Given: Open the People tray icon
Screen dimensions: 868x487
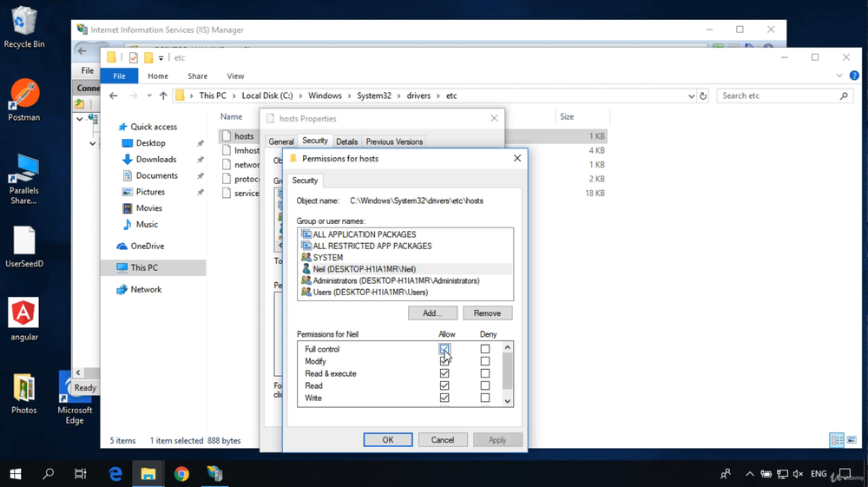Looking at the screenshot, I should pyautogui.click(x=725, y=474).
